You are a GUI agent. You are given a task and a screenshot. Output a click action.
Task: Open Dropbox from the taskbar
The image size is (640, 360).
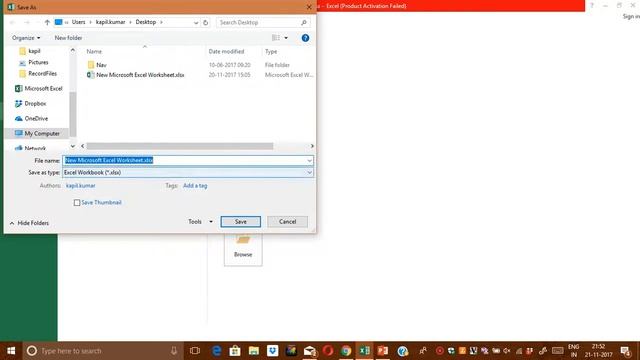pos(273,351)
